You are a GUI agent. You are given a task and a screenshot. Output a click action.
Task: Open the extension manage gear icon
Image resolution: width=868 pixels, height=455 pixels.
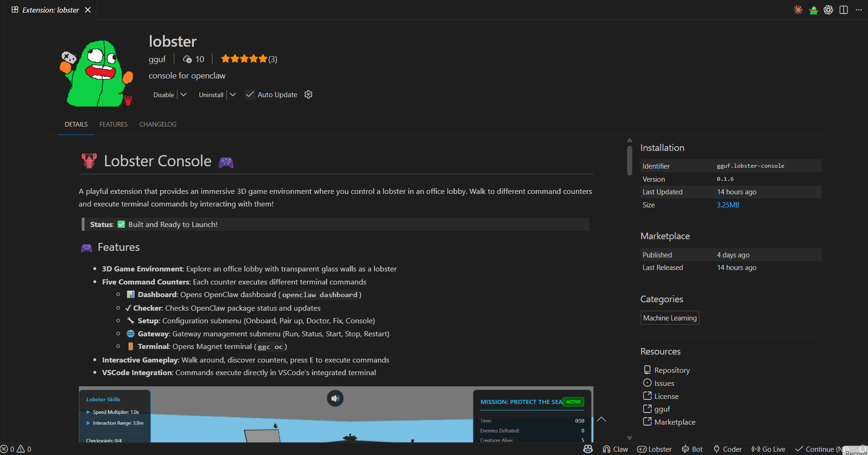308,94
